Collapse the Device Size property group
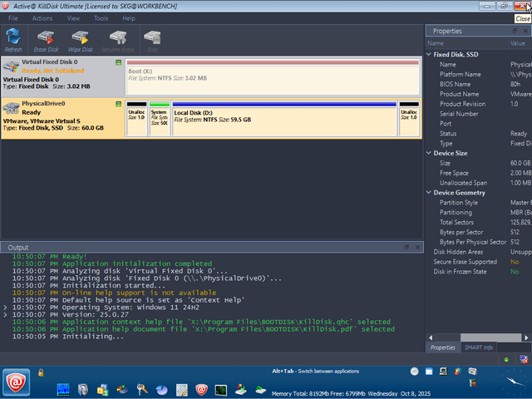The width and height of the screenshot is (532, 399). coord(429,153)
